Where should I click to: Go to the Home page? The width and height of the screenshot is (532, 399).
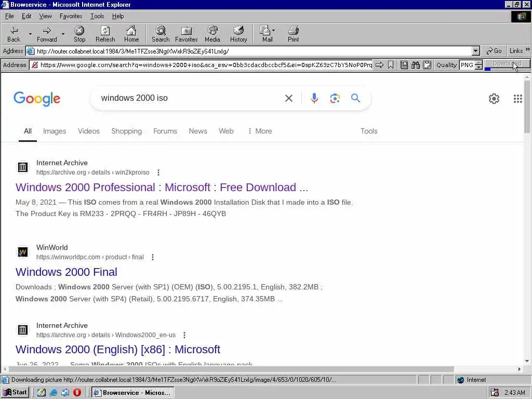131,34
